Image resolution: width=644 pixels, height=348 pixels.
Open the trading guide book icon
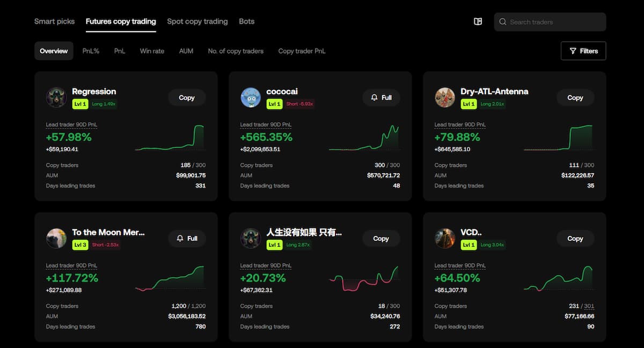click(x=477, y=21)
